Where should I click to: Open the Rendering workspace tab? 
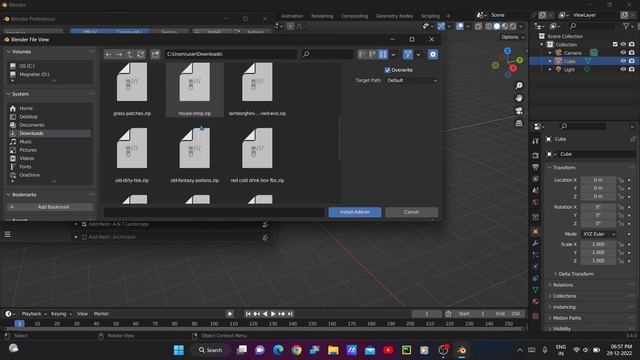coord(322,16)
